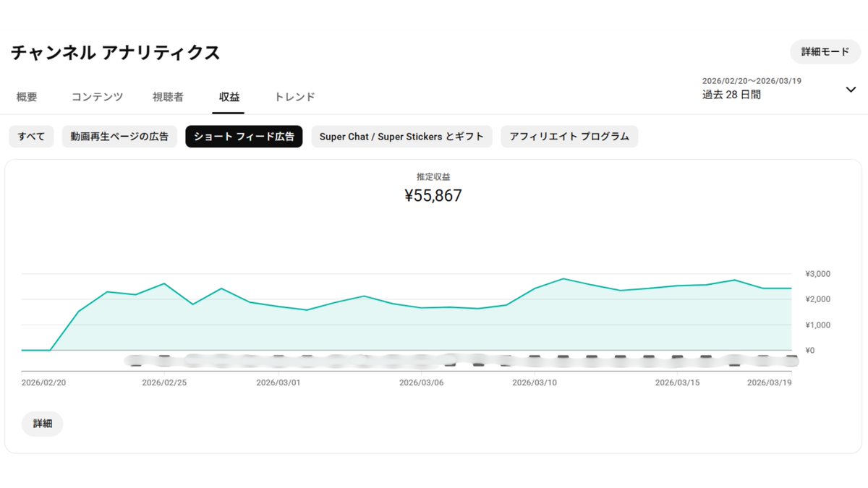Click the 2026/02/20 date axis label

click(44, 382)
